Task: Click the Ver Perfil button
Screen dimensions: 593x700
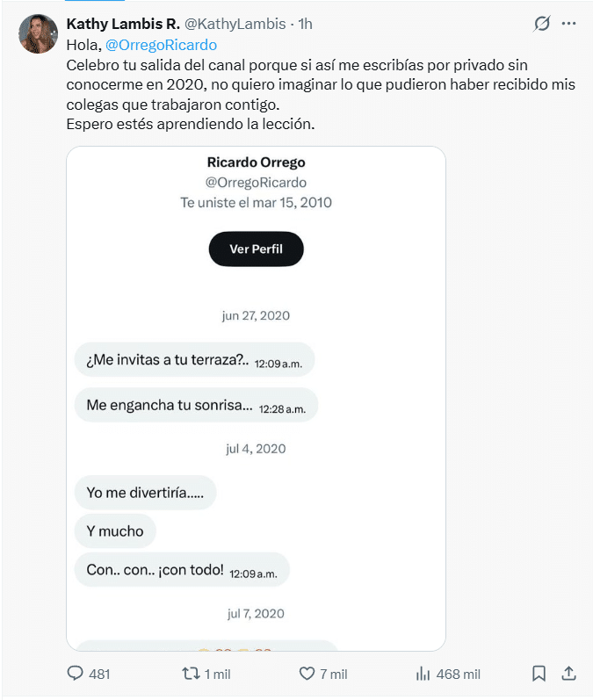Action: click(256, 249)
